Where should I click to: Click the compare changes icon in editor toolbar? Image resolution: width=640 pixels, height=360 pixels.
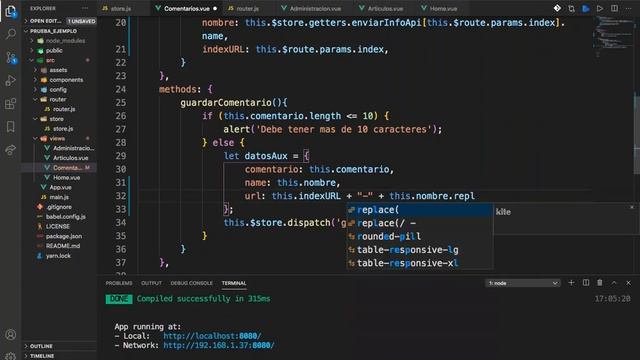click(x=571, y=8)
